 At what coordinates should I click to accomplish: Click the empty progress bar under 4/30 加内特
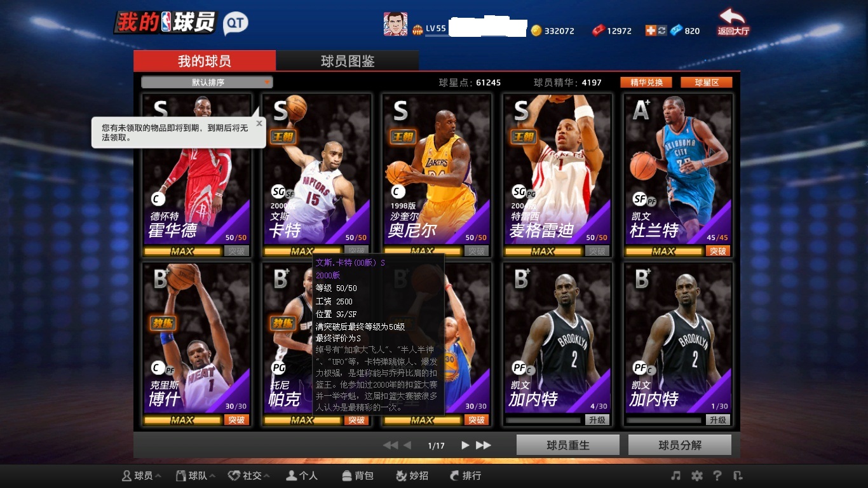click(x=543, y=420)
